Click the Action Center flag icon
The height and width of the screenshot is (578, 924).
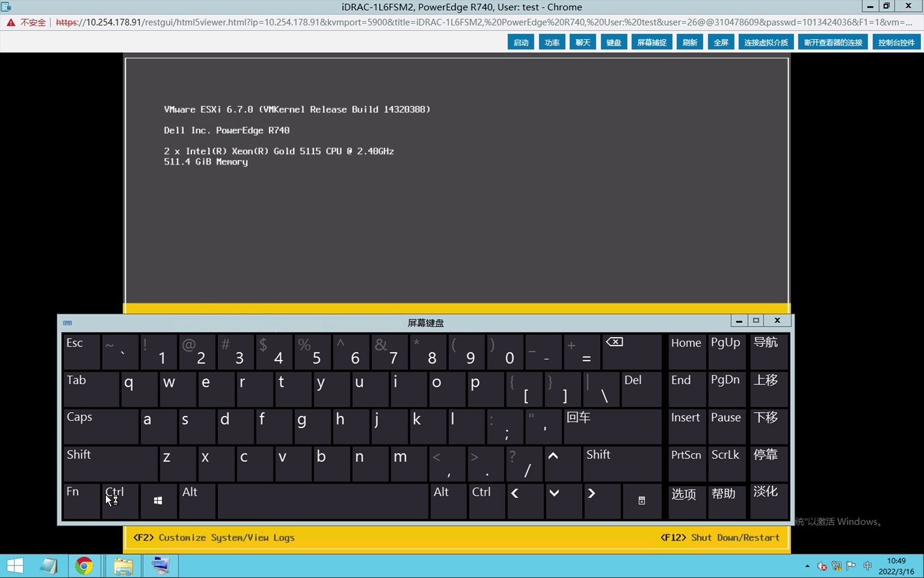point(851,566)
